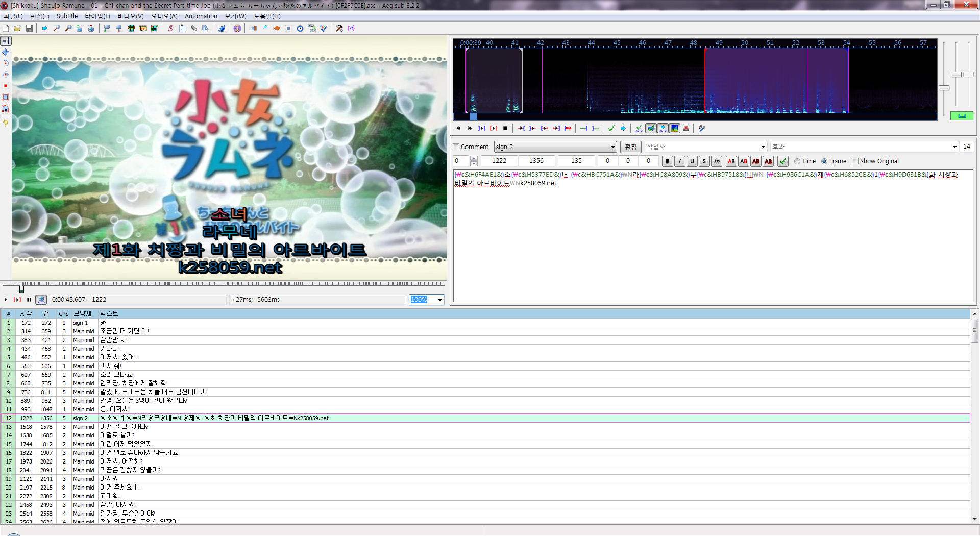Open the Subtitle menu

pos(67,16)
